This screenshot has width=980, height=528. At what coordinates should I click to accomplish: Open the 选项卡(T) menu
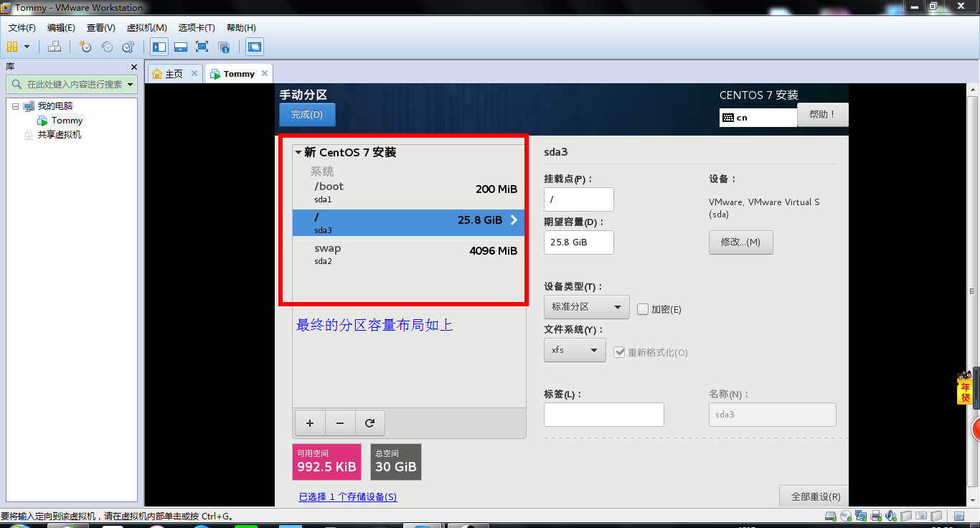[x=197, y=28]
